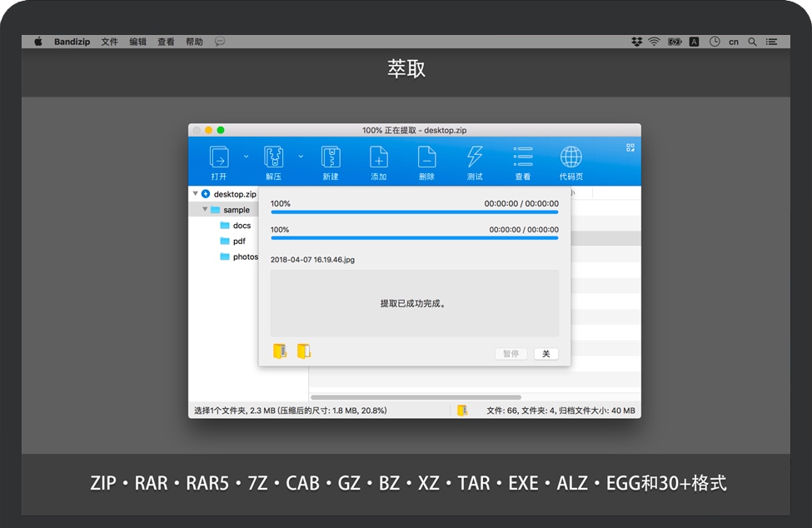The width and height of the screenshot is (812, 528).
Task: Click the 打开 (Open) archive toolbar icon
Action: [x=219, y=157]
